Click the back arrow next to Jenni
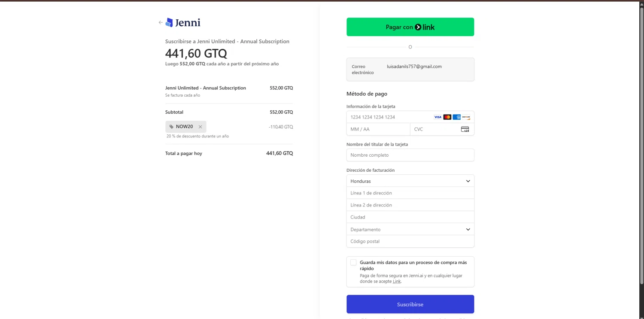The width and height of the screenshot is (644, 319). (x=161, y=22)
